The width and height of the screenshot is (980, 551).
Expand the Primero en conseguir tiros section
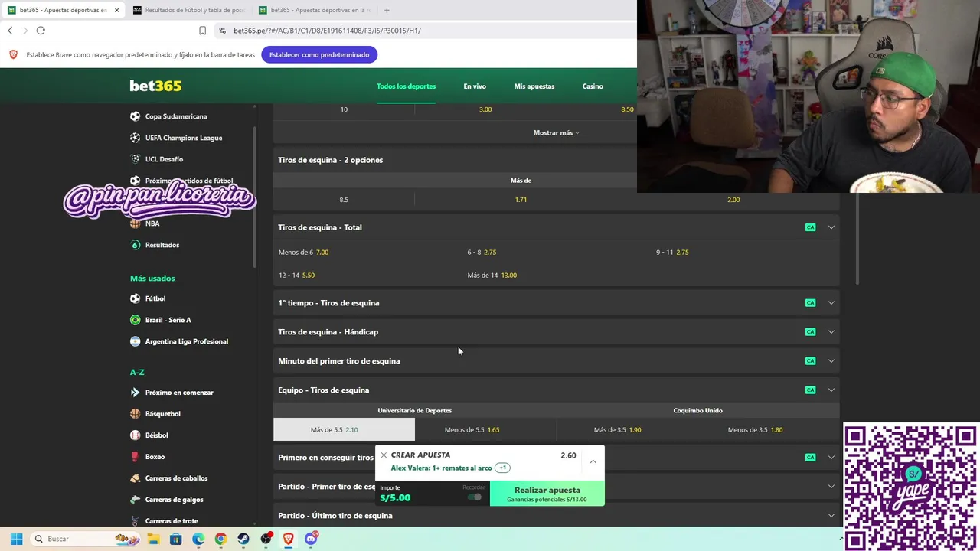(831, 458)
